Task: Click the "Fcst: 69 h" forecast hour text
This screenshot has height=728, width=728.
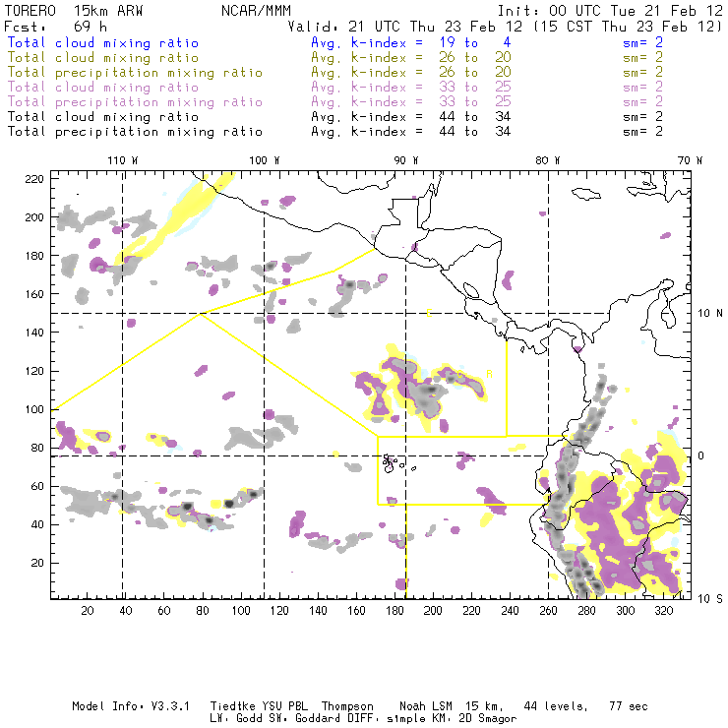Action: click(x=55, y=27)
